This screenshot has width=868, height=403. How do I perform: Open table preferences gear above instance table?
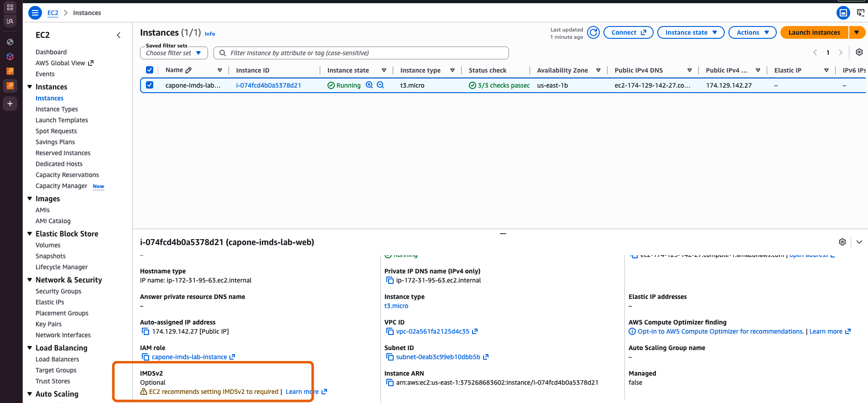pyautogui.click(x=859, y=52)
